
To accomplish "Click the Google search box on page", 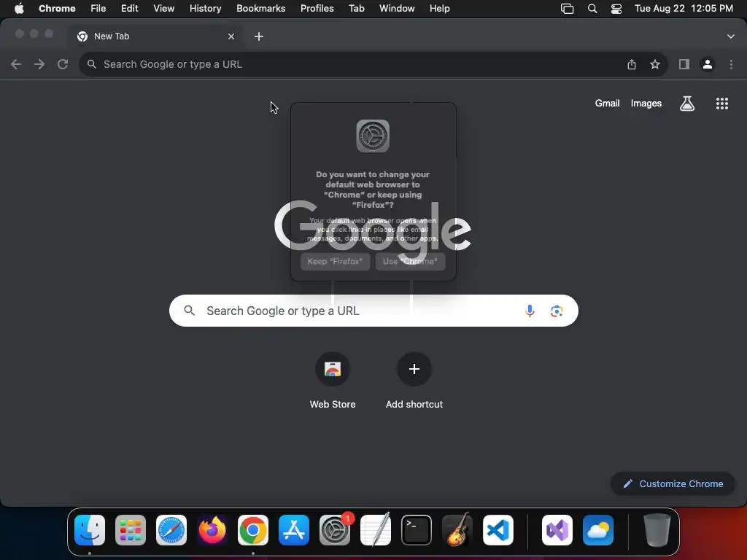I will coord(373,311).
